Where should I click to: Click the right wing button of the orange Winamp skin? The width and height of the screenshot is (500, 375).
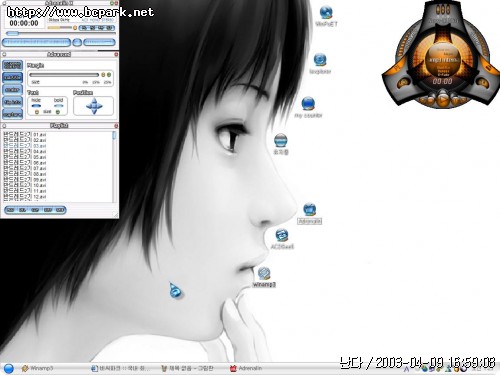(x=481, y=82)
